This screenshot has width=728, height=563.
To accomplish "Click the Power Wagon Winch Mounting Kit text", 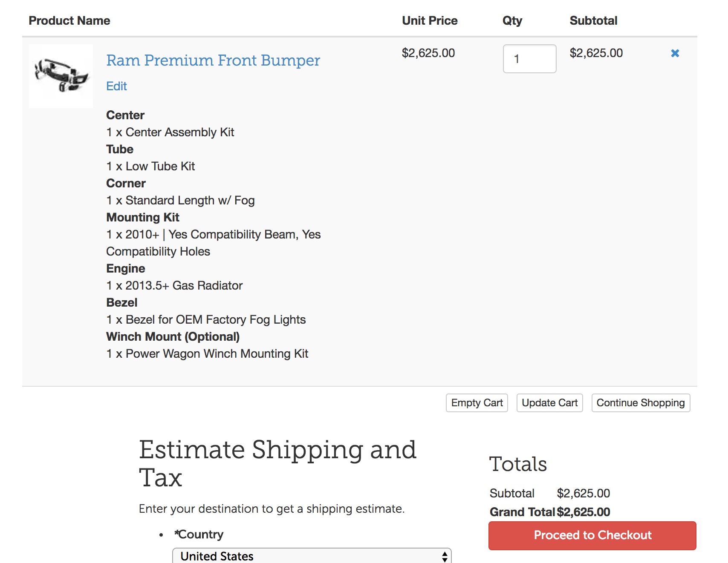I will click(x=217, y=353).
